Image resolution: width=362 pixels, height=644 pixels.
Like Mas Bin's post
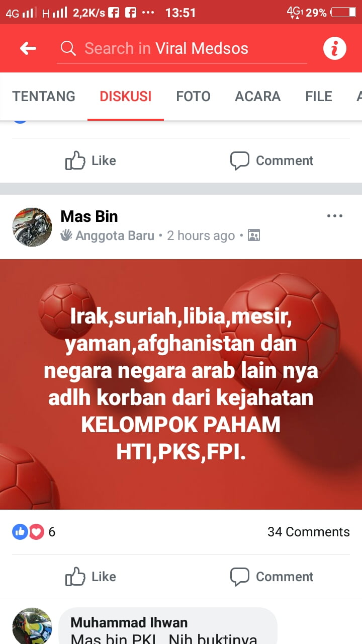coord(91,577)
